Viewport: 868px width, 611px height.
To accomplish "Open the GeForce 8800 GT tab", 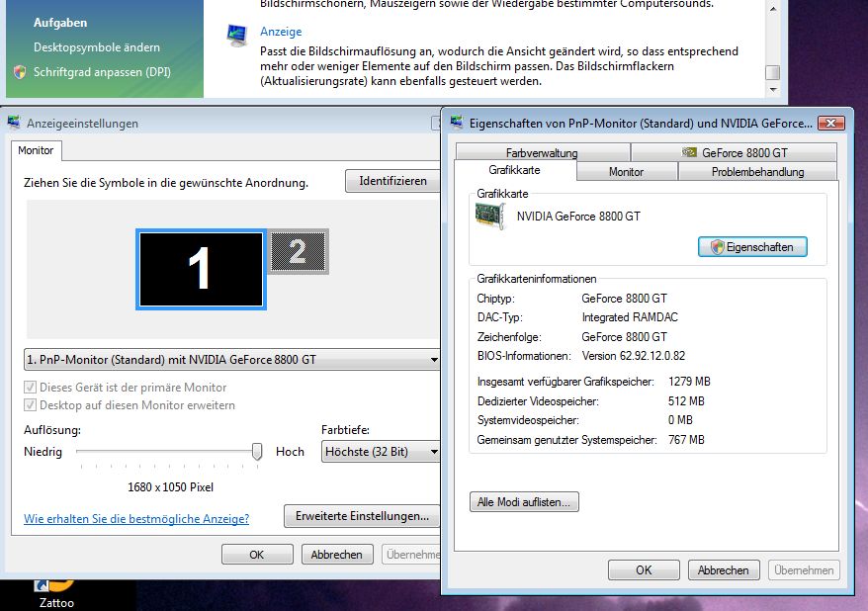I will coord(734,153).
